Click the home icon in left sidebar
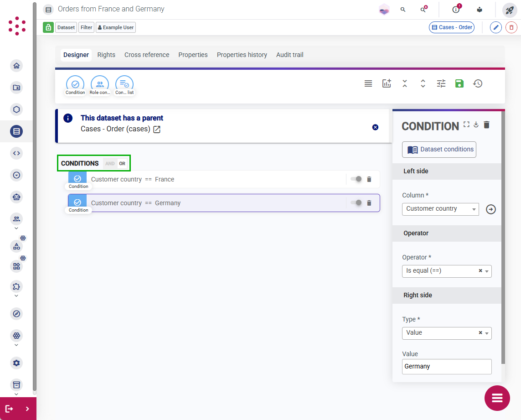This screenshot has width=521, height=420. [x=16, y=66]
